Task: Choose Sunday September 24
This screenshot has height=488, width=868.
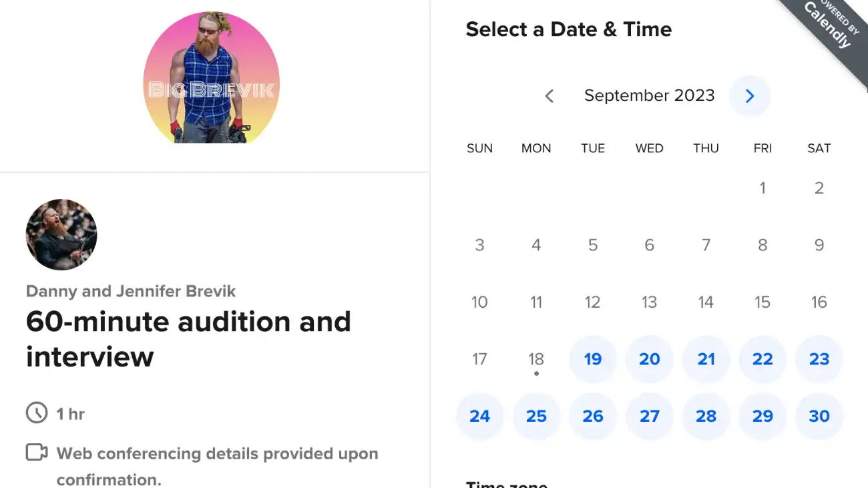Action: pos(479,416)
